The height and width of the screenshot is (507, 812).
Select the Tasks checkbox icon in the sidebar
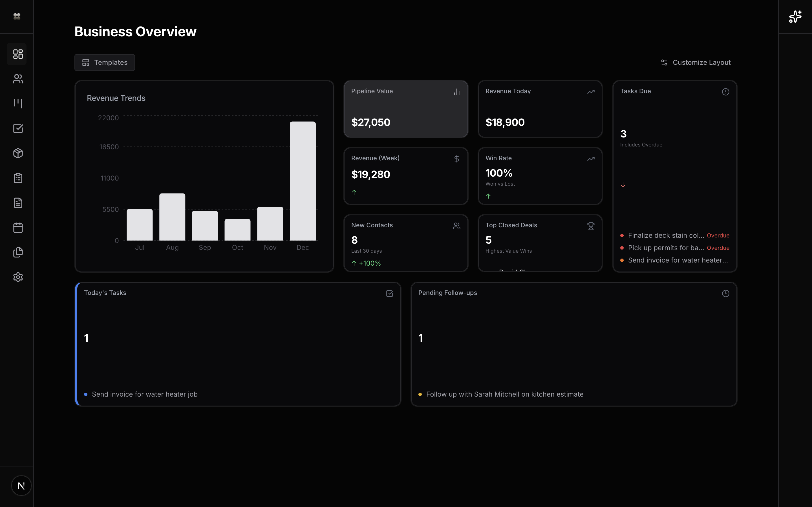click(x=17, y=128)
